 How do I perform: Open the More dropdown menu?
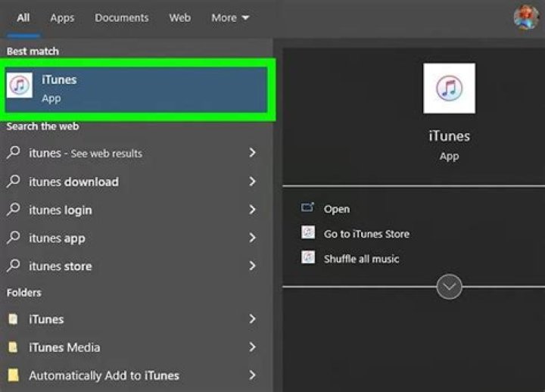click(230, 17)
